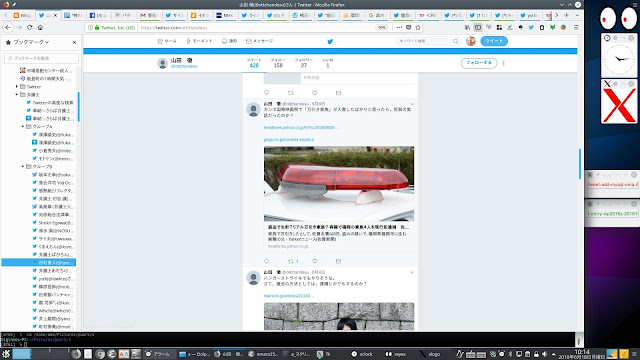Viewport: 640px width, 360px height.
Task: Open the gaga.ne.jp link in tweet
Action: [x=289, y=140]
